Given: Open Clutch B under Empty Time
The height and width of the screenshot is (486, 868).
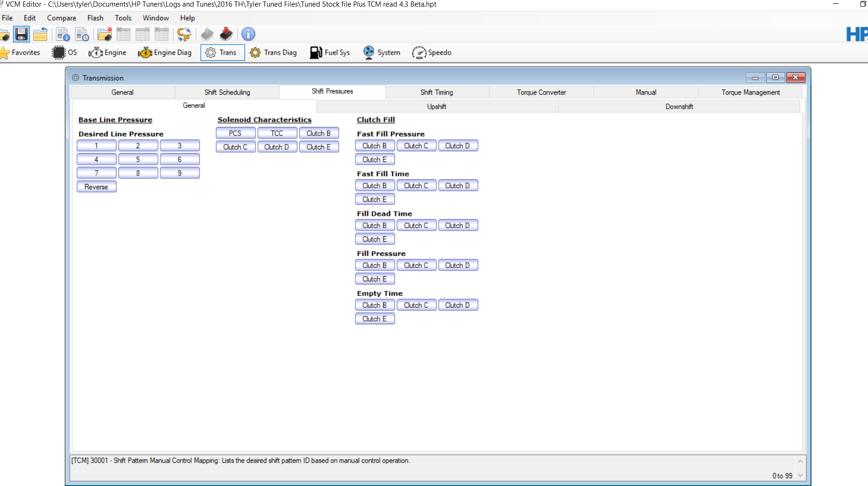Looking at the screenshot, I should point(375,305).
